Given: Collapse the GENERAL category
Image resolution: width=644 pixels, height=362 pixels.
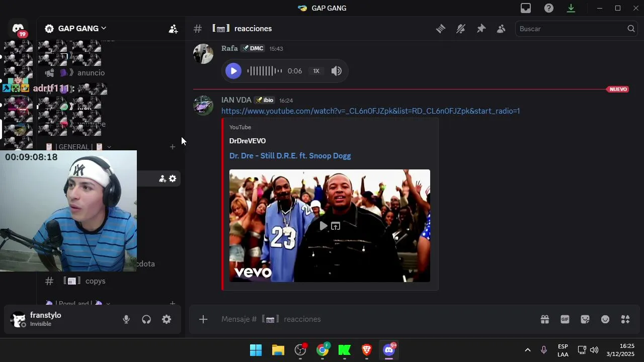Looking at the screenshot, I should [x=78, y=147].
